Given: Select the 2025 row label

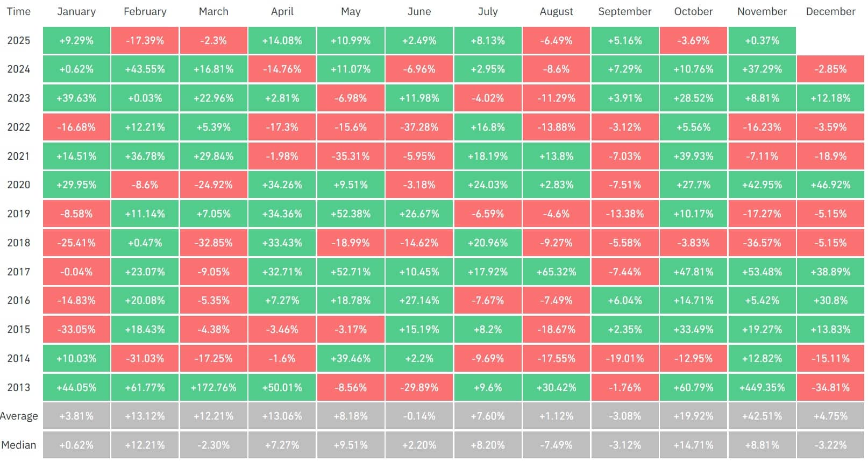Looking at the screenshot, I should (18, 40).
